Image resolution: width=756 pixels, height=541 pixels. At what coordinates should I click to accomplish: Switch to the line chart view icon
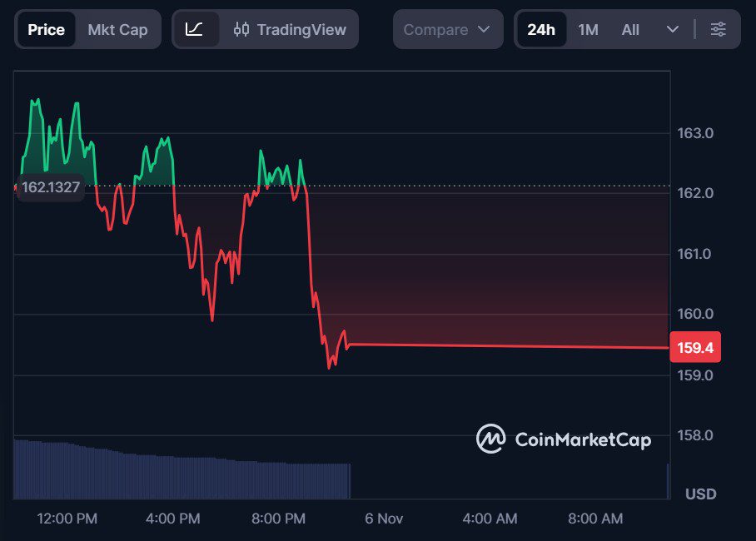pos(194,29)
